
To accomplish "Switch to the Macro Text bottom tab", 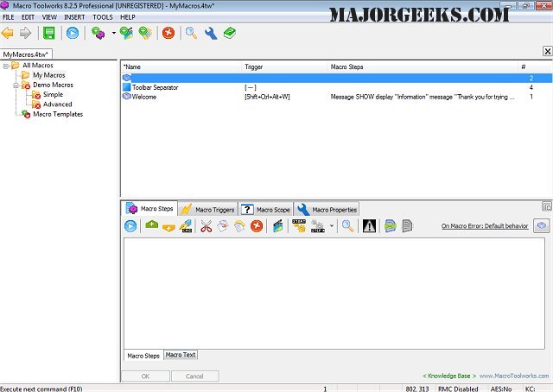I will tap(181, 355).
